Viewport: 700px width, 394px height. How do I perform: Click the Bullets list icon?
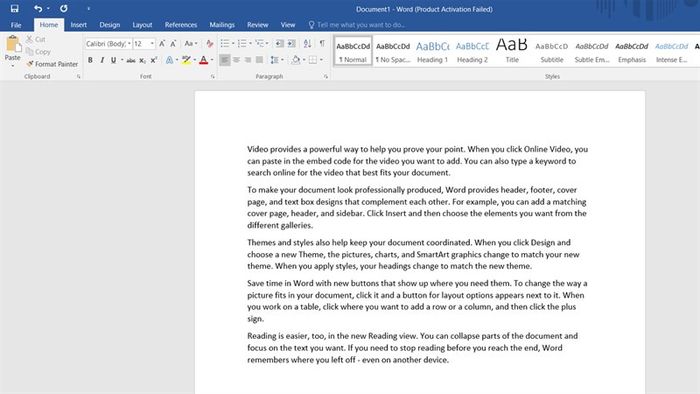(x=225, y=44)
